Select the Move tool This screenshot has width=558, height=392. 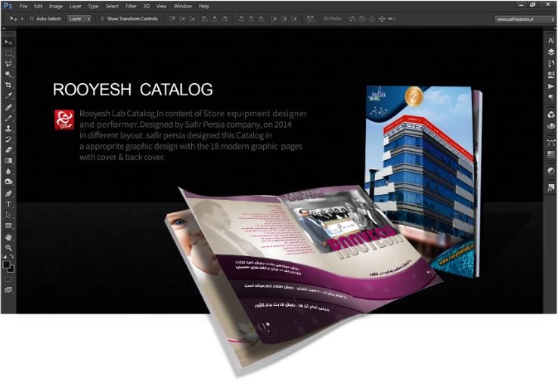[x=8, y=42]
